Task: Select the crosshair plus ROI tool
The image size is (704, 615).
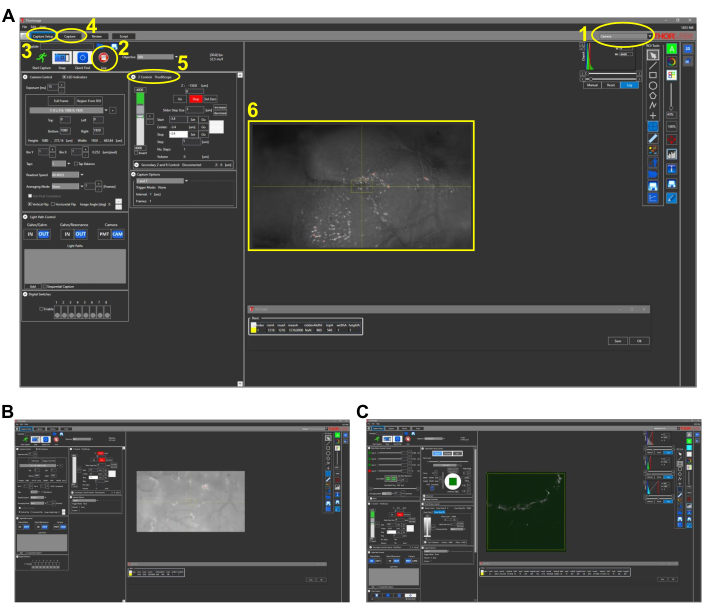Action: tap(653, 115)
